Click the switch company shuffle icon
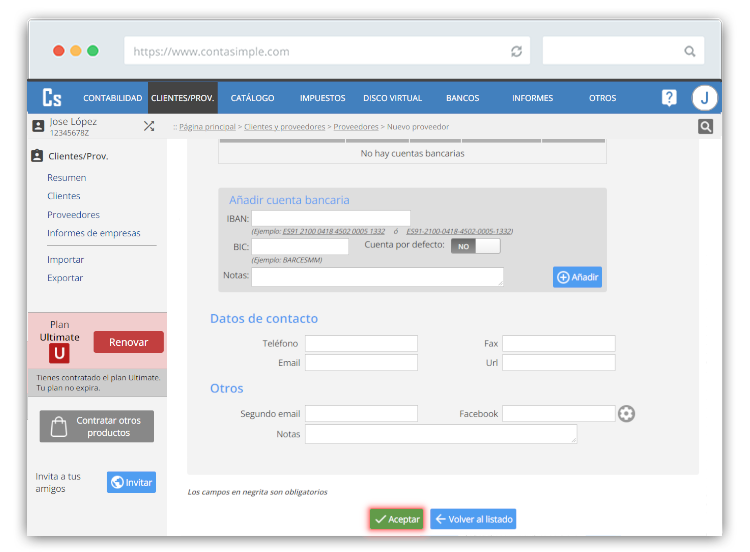 point(149,126)
